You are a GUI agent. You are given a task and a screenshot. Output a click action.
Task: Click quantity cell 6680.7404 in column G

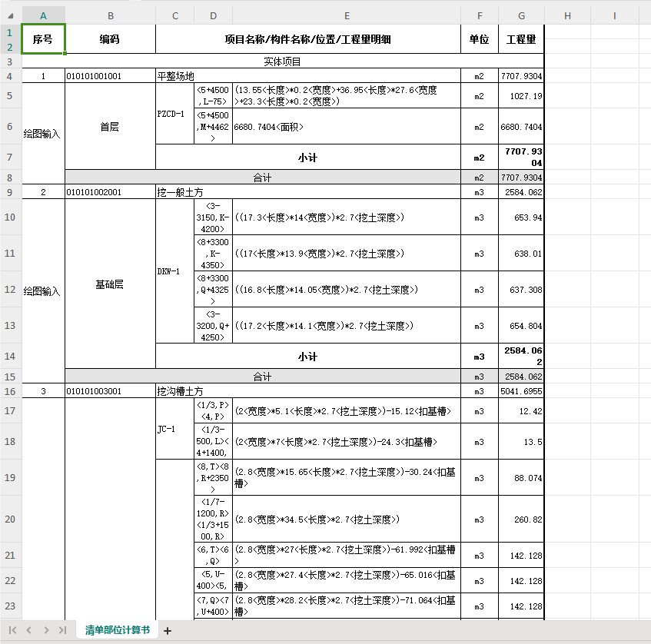click(521, 127)
